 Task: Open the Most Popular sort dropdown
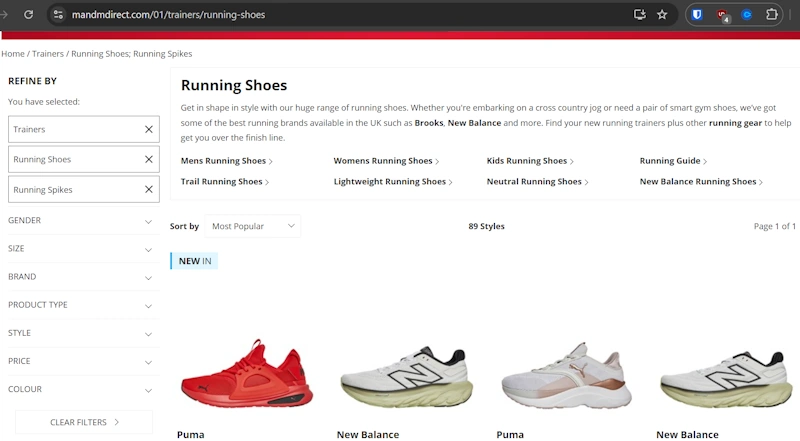(253, 226)
